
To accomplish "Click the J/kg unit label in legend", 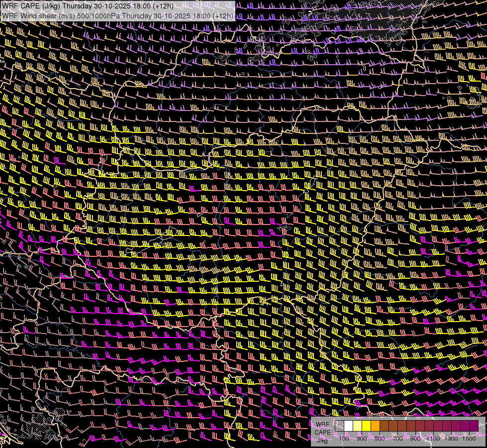I will point(322,441).
